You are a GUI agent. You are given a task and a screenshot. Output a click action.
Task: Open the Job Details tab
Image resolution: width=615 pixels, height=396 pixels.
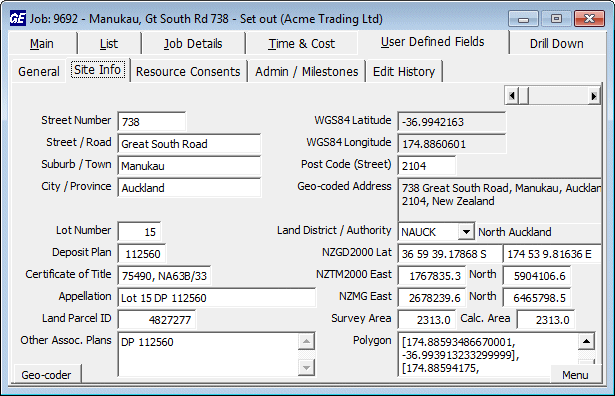(193, 44)
